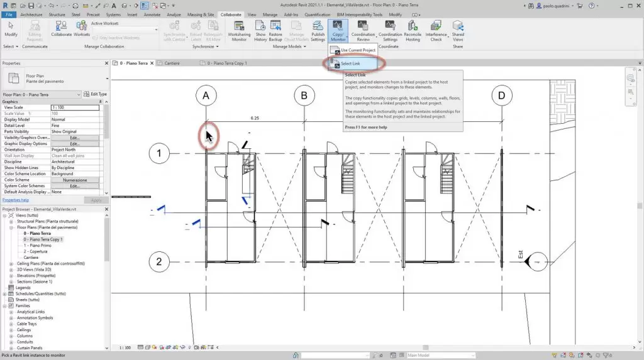Open the Show History tool
This screenshot has height=360, width=644.
260,29
